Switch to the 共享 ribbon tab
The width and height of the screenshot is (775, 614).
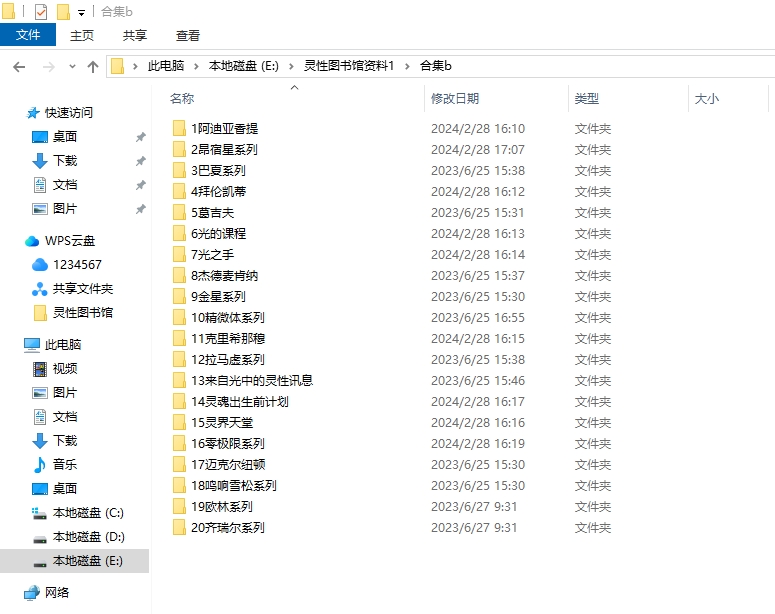click(135, 36)
